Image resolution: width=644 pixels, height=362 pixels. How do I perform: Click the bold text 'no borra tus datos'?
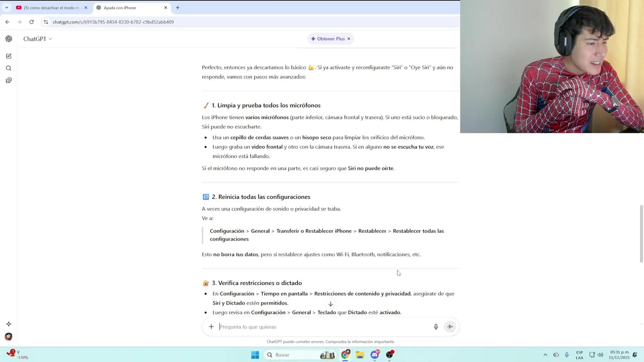pos(235,254)
